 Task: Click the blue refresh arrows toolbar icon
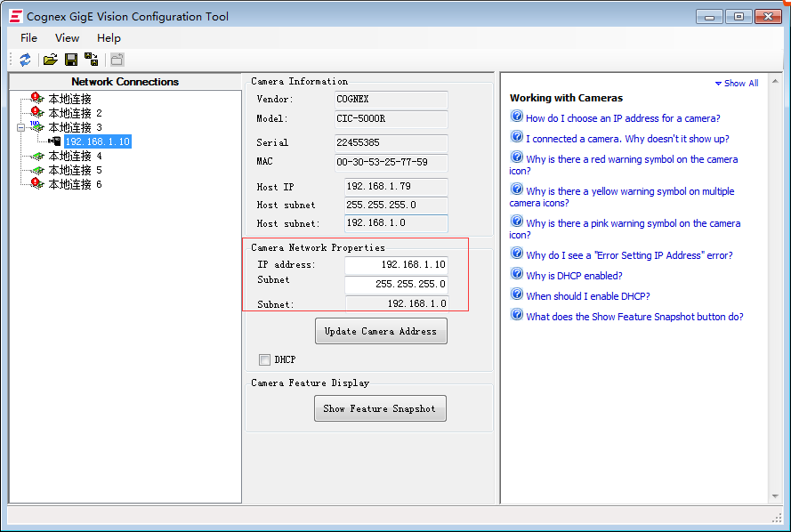(x=25, y=60)
